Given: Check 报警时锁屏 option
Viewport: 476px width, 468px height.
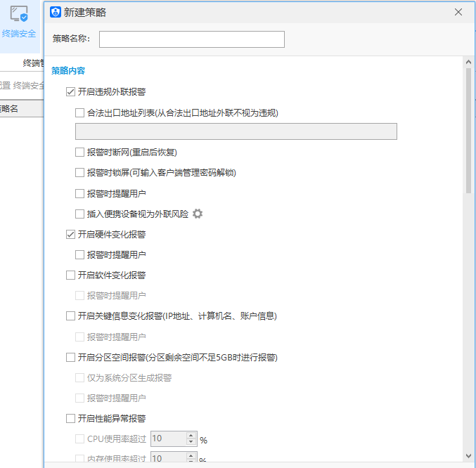Looking at the screenshot, I should point(80,173).
